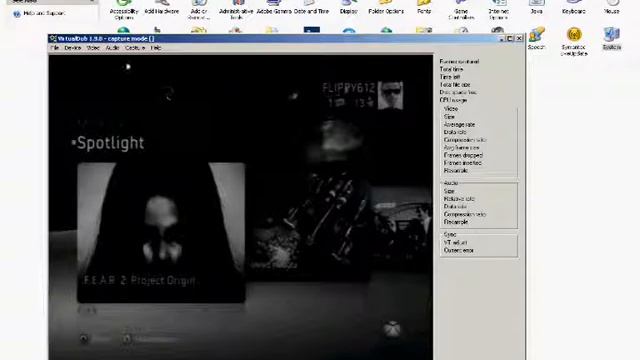The image size is (640, 360).
Task: Open the Java control panel icon
Action: [x=536, y=7]
